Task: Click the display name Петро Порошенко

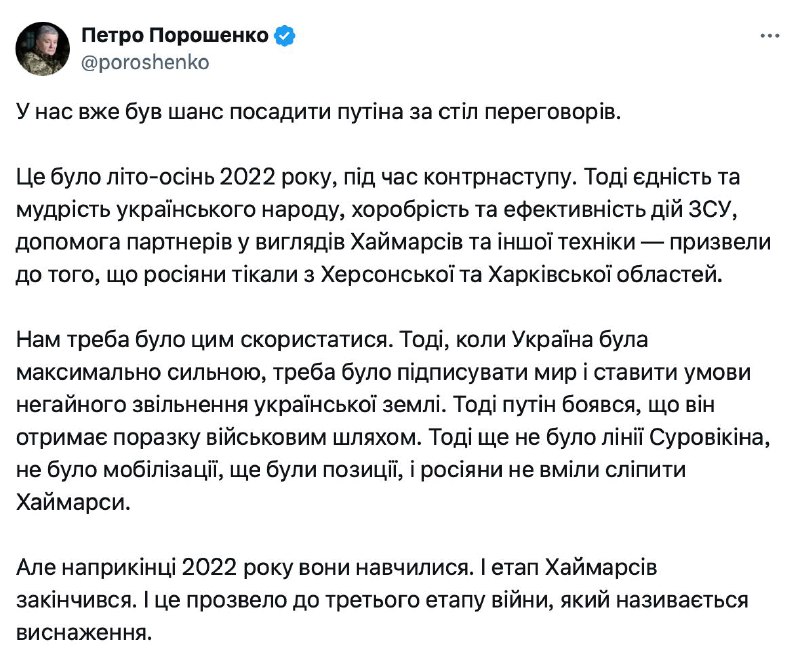Action: point(175,36)
